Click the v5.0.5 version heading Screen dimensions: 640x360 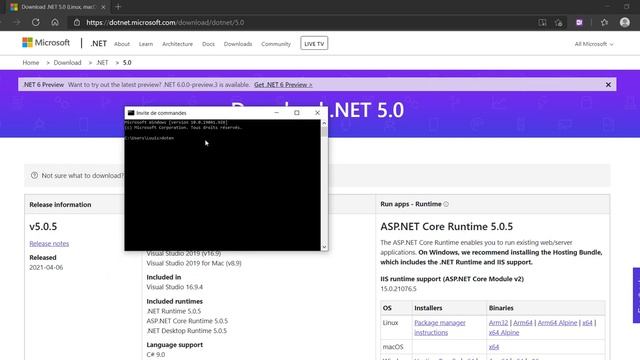[x=43, y=227]
